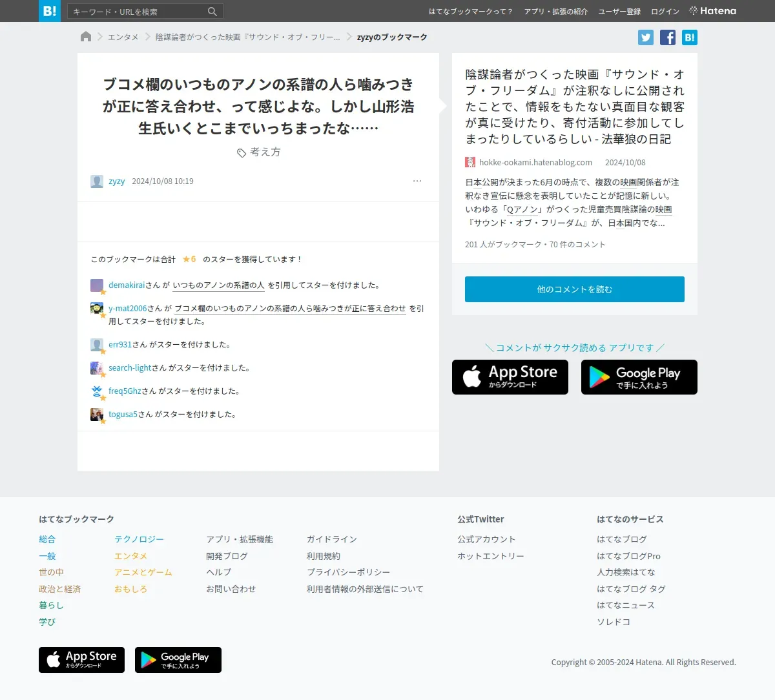The height and width of the screenshot is (700, 775).
Task: Open 開発ブログ in footer
Action: (227, 556)
